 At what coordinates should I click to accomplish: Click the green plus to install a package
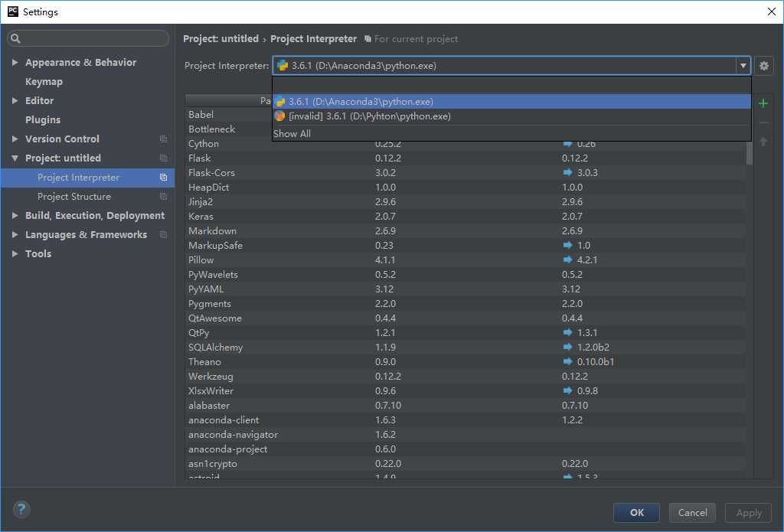[x=763, y=103]
